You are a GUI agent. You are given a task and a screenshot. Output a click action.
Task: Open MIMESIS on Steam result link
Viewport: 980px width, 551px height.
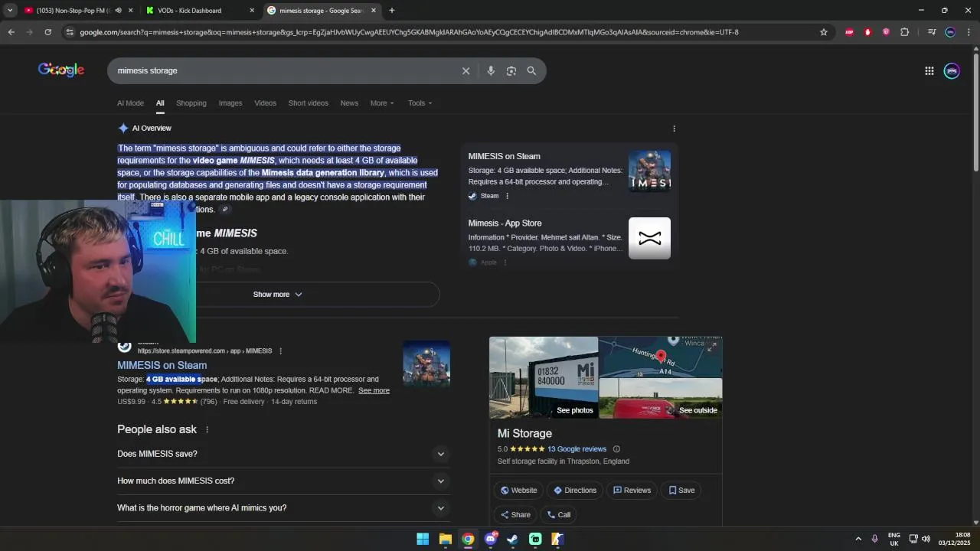(x=162, y=365)
